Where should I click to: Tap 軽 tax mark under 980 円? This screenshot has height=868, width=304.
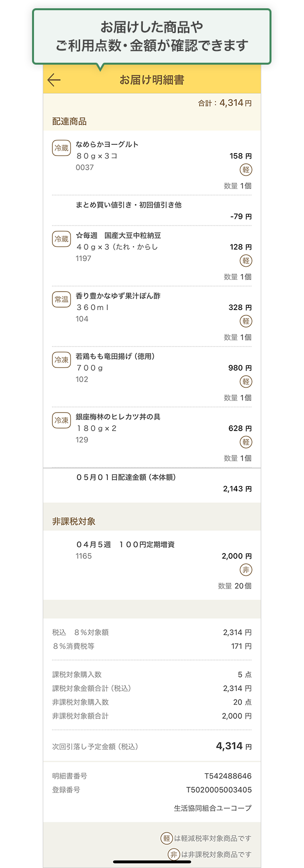[246, 382]
